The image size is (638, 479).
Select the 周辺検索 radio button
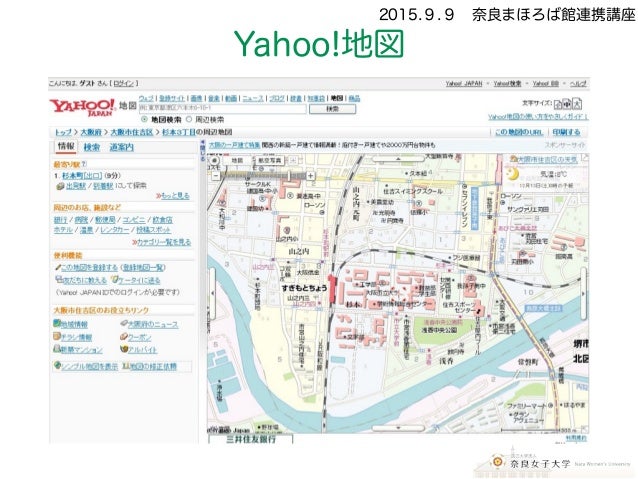(189, 120)
